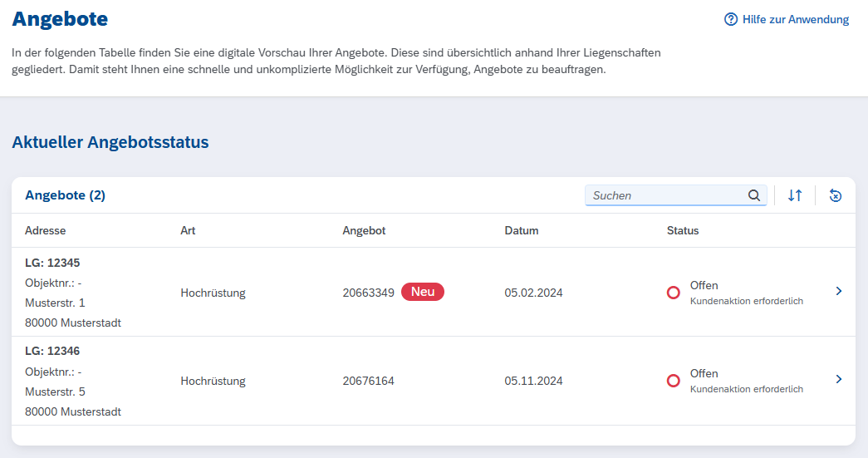The image size is (868, 458).
Task: Click the 'Adresse' column header
Action: [x=45, y=230]
